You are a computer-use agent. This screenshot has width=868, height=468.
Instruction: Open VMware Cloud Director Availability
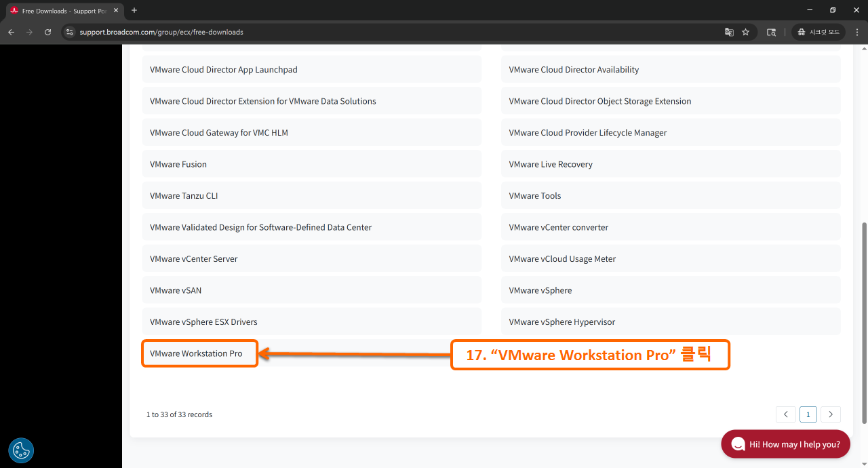[671, 69]
